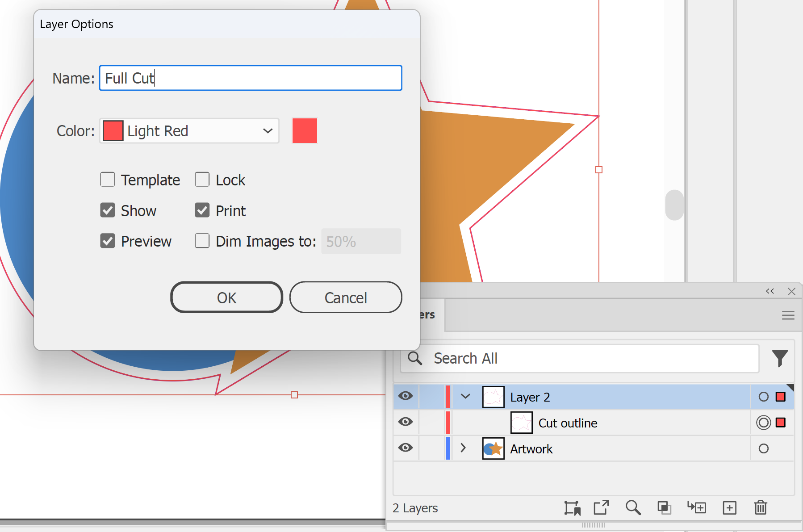Enable the Template checkbox

click(x=108, y=180)
